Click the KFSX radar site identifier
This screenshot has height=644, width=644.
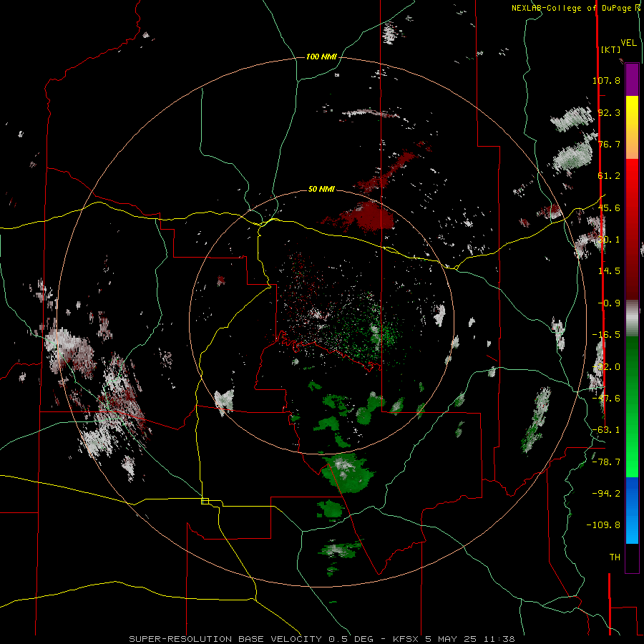point(406,639)
